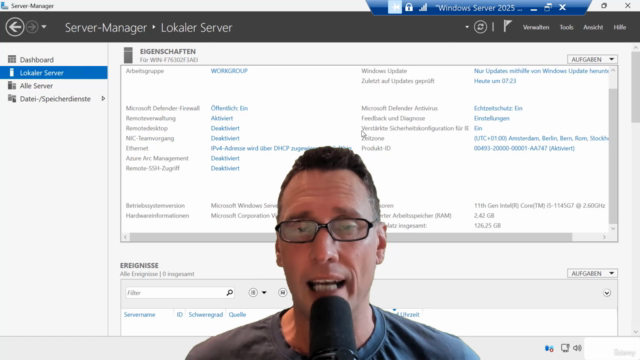This screenshot has width=640, height=360.
Task: Open the Eigenschaften AUFGABEN dropdown
Action: 592,60
